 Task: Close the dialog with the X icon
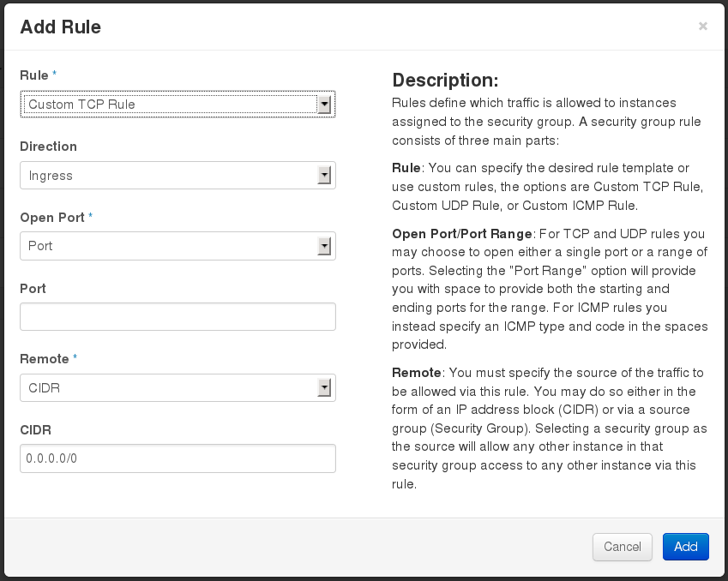point(703,26)
